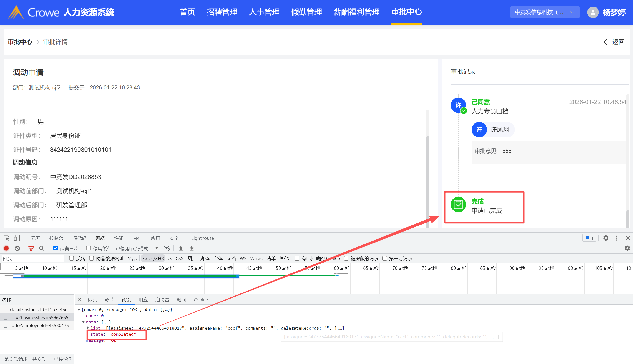The image size is (633, 364).
Task: Expand the list array in preview
Action: [88, 328]
